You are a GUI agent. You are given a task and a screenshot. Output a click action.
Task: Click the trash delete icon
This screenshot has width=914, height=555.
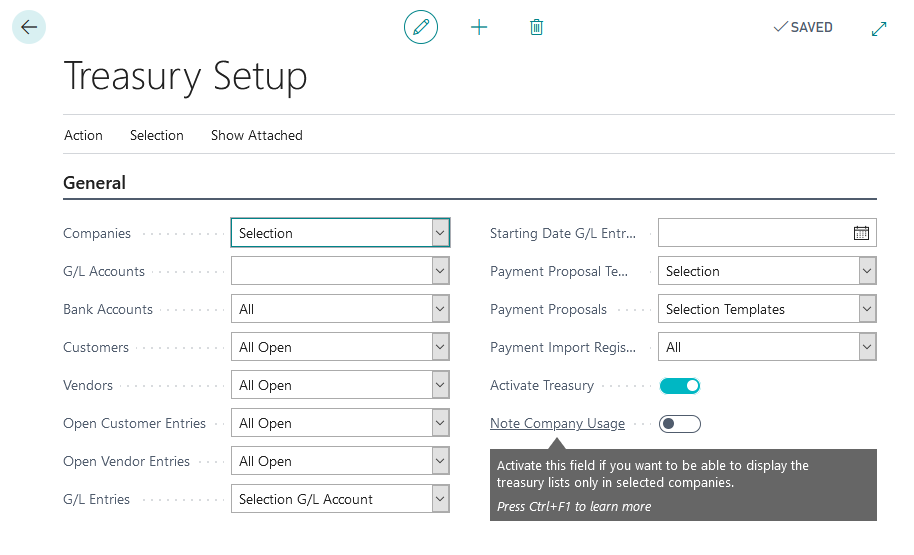pyautogui.click(x=536, y=27)
